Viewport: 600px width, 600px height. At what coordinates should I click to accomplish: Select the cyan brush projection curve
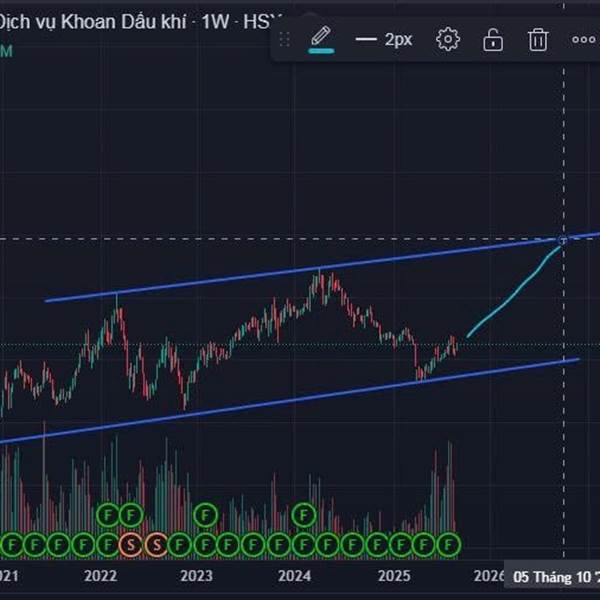click(515, 293)
